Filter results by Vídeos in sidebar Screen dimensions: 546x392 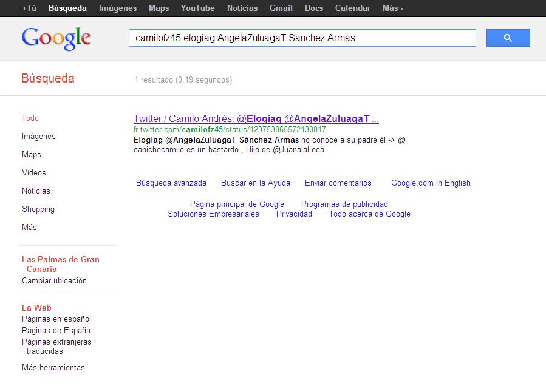pos(34,172)
